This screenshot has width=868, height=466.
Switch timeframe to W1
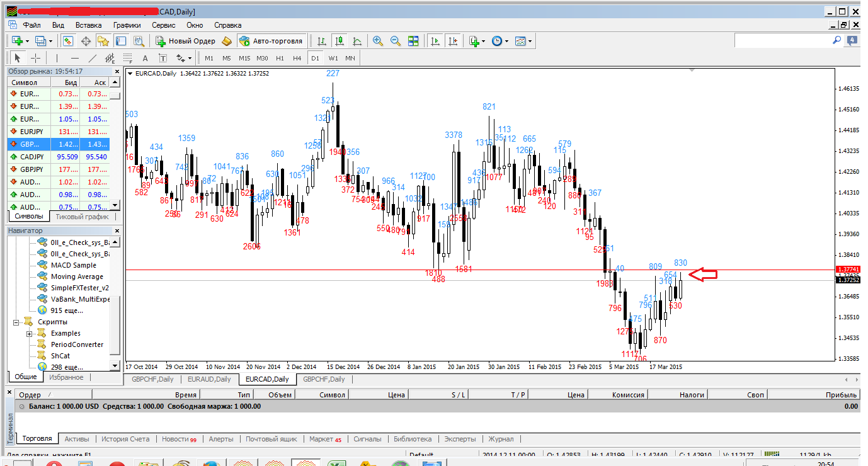pyautogui.click(x=333, y=58)
